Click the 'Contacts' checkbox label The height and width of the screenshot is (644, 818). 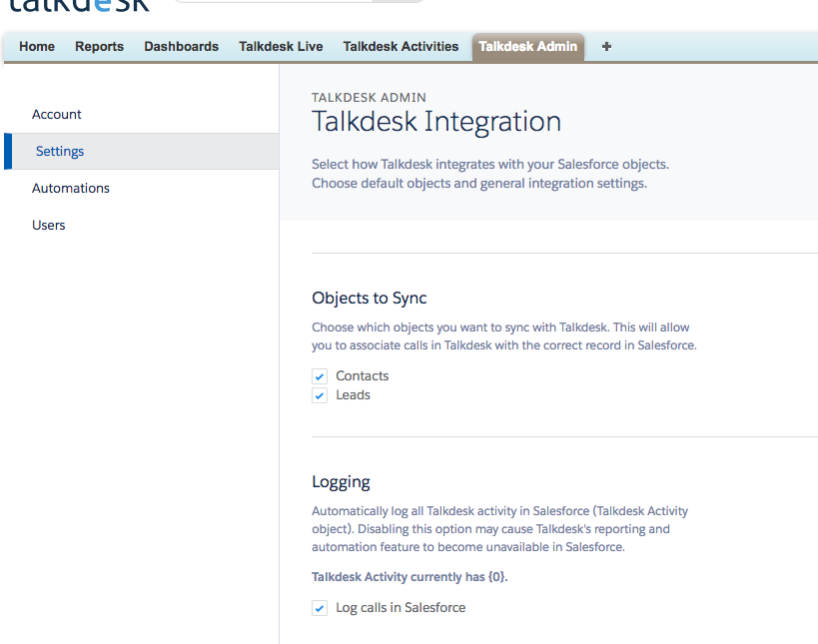pos(362,376)
